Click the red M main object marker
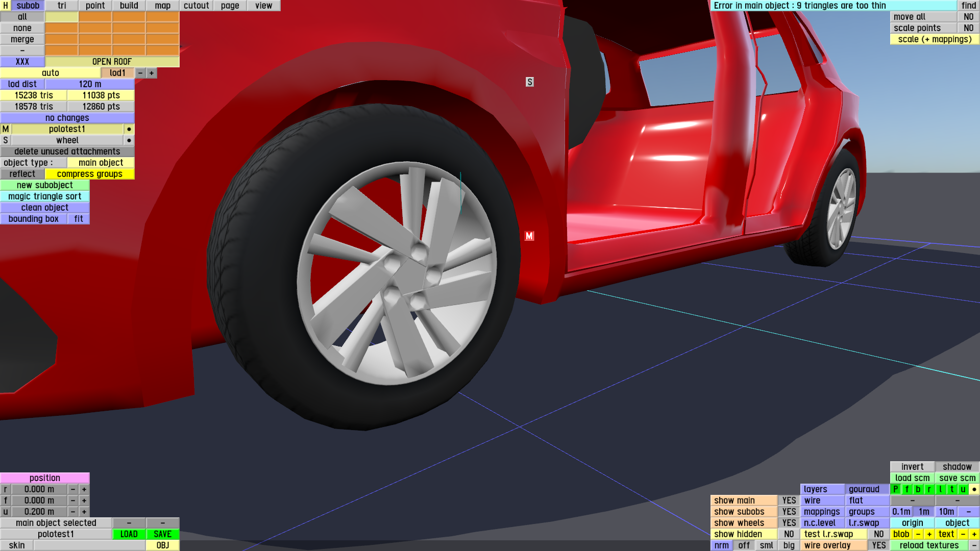 [x=529, y=236]
